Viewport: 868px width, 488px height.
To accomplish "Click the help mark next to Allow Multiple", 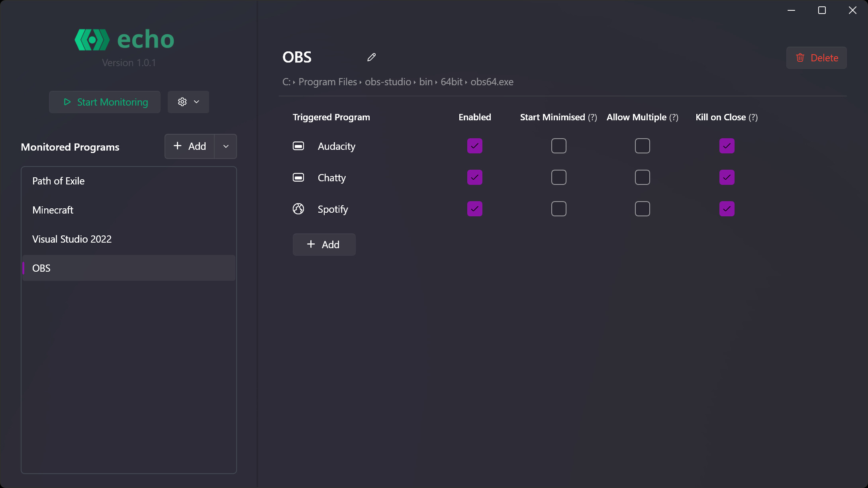I will [x=674, y=117].
